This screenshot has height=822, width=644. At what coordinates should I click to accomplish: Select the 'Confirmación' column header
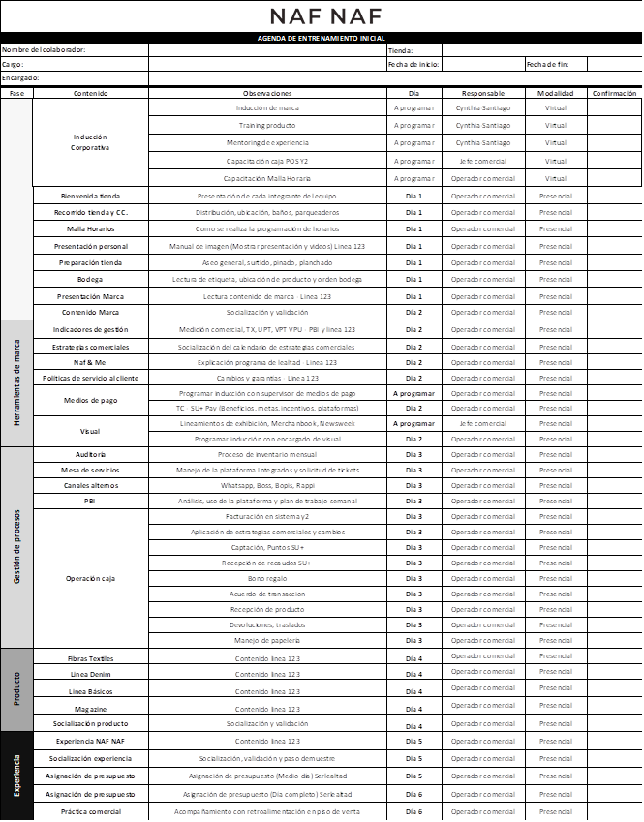click(x=615, y=93)
